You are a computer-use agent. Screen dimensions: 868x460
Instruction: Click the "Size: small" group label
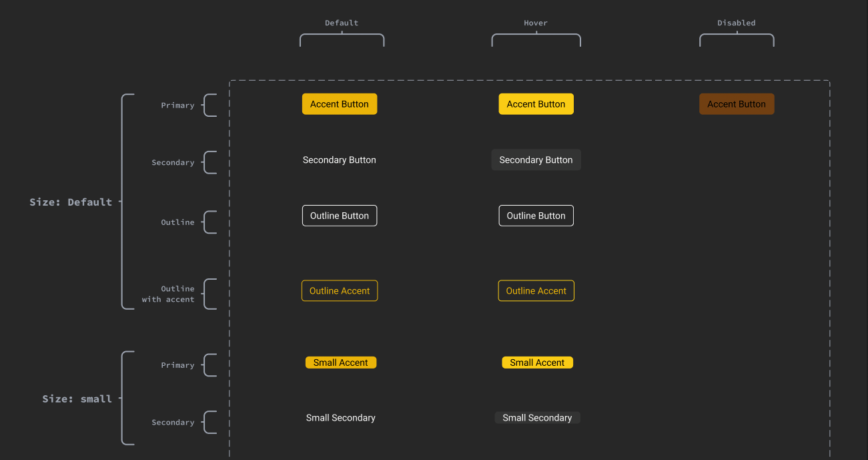point(77,399)
